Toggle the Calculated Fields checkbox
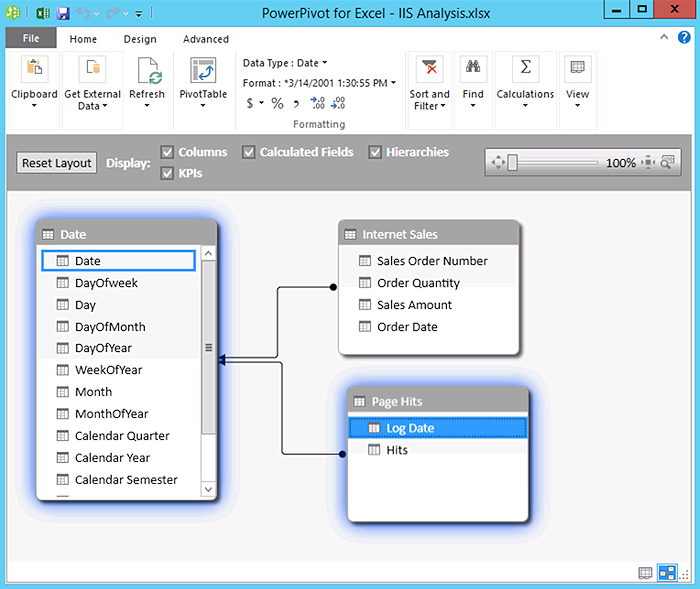This screenshot has width=700, height=589. click(x=249, y=152)
